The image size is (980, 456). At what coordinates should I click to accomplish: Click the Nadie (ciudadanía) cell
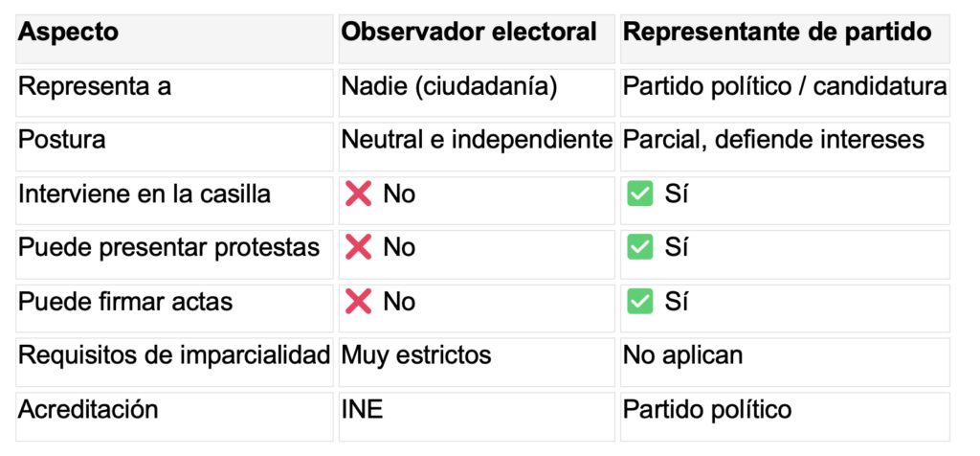pos(450,86)
